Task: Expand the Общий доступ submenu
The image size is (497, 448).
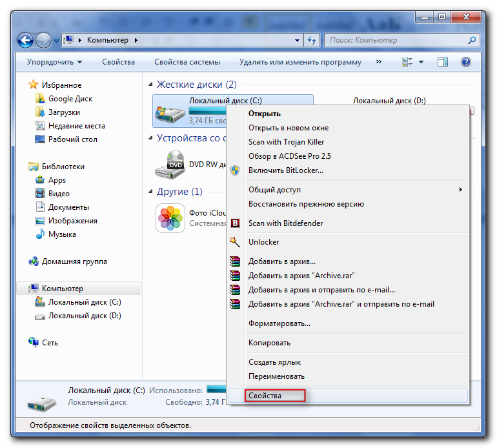Action: (348, 190)
